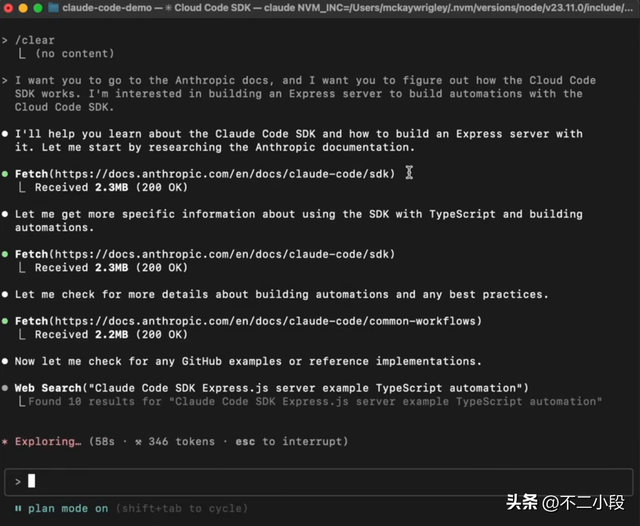Screen dimensions: 640x526
Task: Click the green bullet before common-workflows Fetch
Action: point(5,321)
